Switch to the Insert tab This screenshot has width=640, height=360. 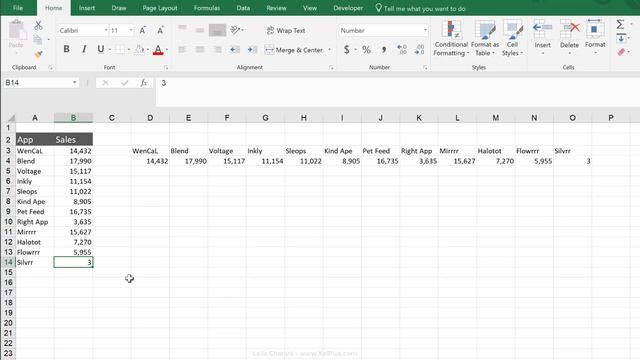coord(87,8)
